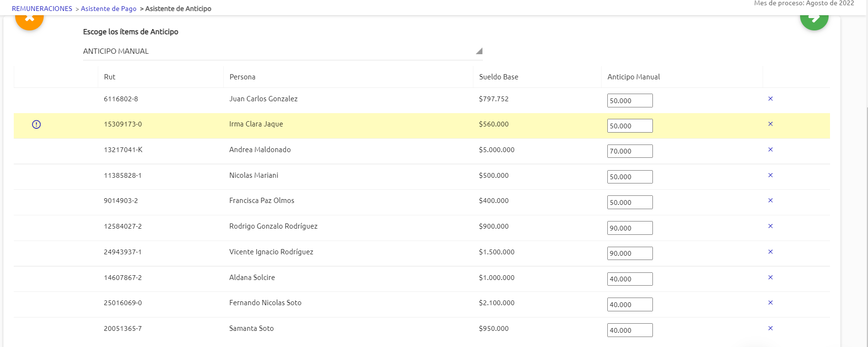Click the name Francisca Paz Olmos
This screenshot has width=868, height=347.
point(262,201)
